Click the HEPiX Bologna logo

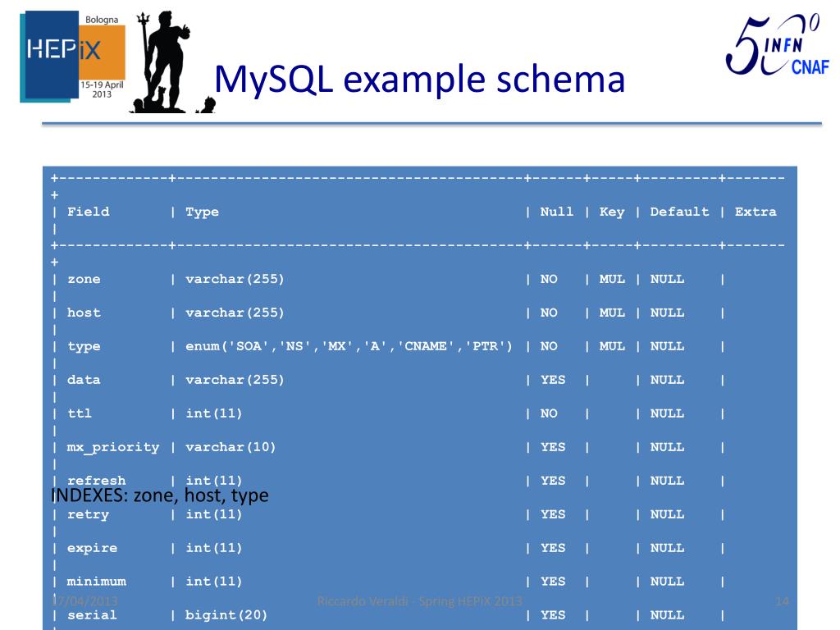72,57
